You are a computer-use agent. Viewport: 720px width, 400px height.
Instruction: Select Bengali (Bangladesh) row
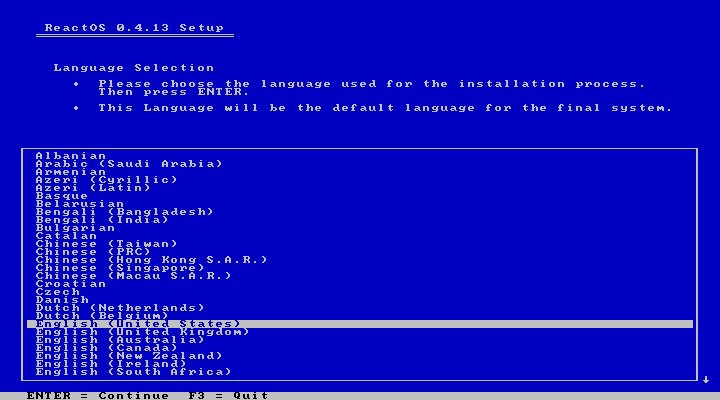pos(125,212)
